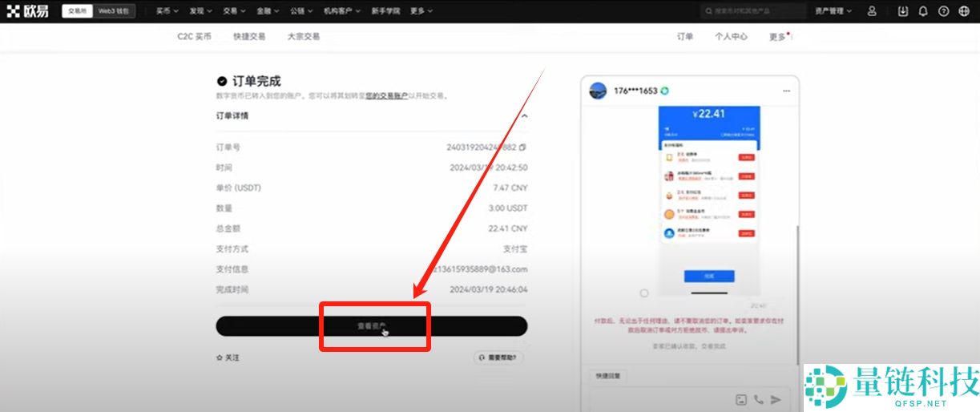Click the 快捷回复 button

point(607,375)
